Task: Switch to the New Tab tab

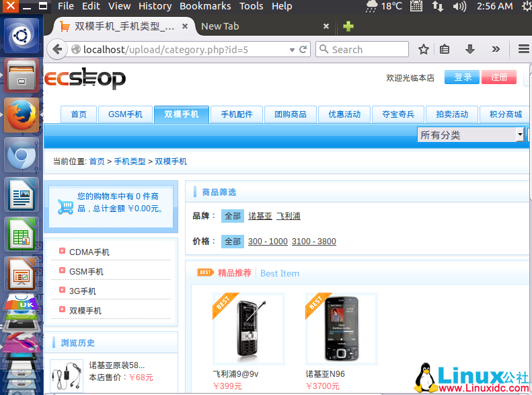Action: [264, 26]
